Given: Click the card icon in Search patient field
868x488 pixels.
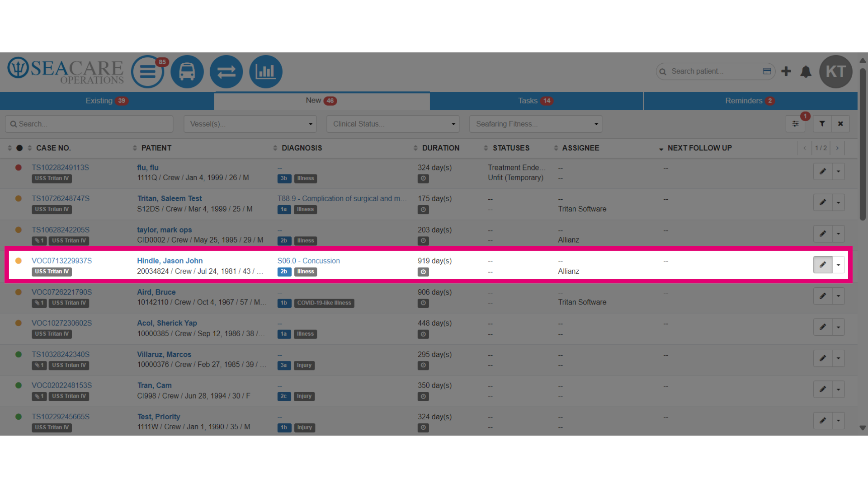Looking at the screenshot, I should click(x=767, y=71).
